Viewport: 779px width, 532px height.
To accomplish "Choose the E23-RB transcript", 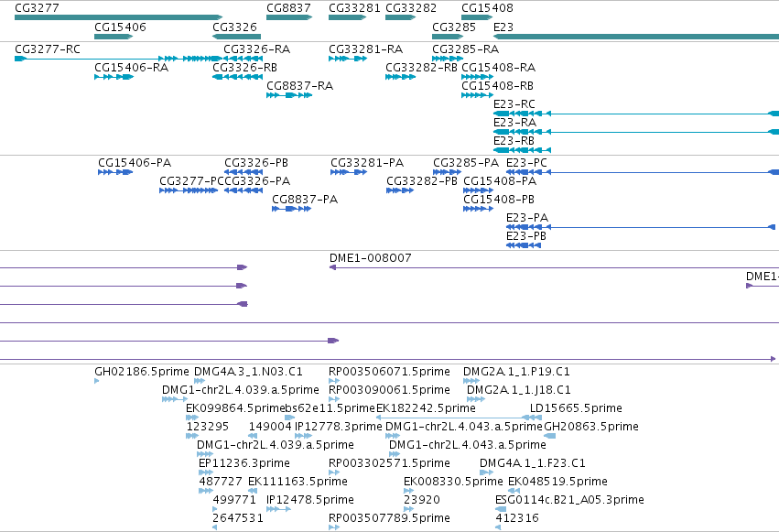I will 522,150.
